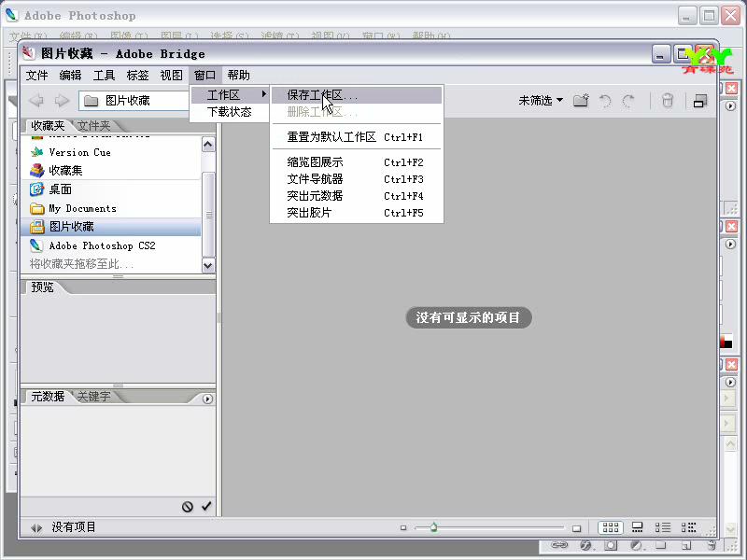Viewport: 747px width, 560px height.
Task: Open the 帮助 menu in Bridge
Action: (x=238, y=76)
